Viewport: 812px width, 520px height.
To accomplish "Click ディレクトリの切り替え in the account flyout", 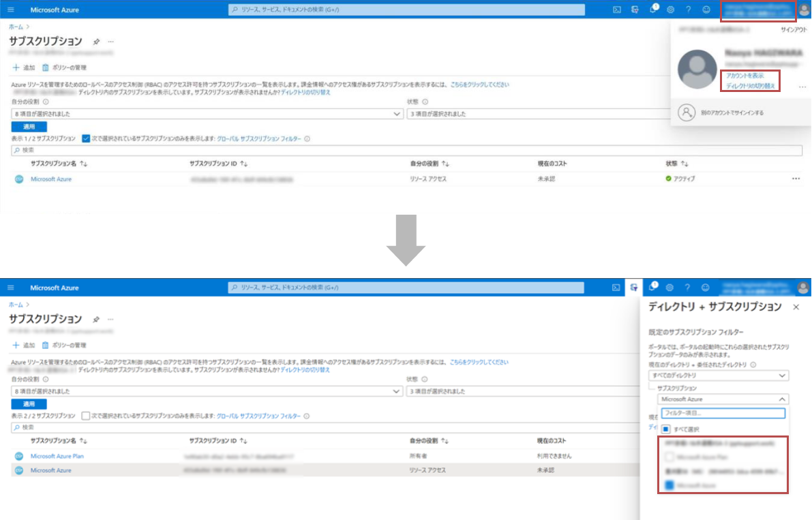I will point(751,86).
